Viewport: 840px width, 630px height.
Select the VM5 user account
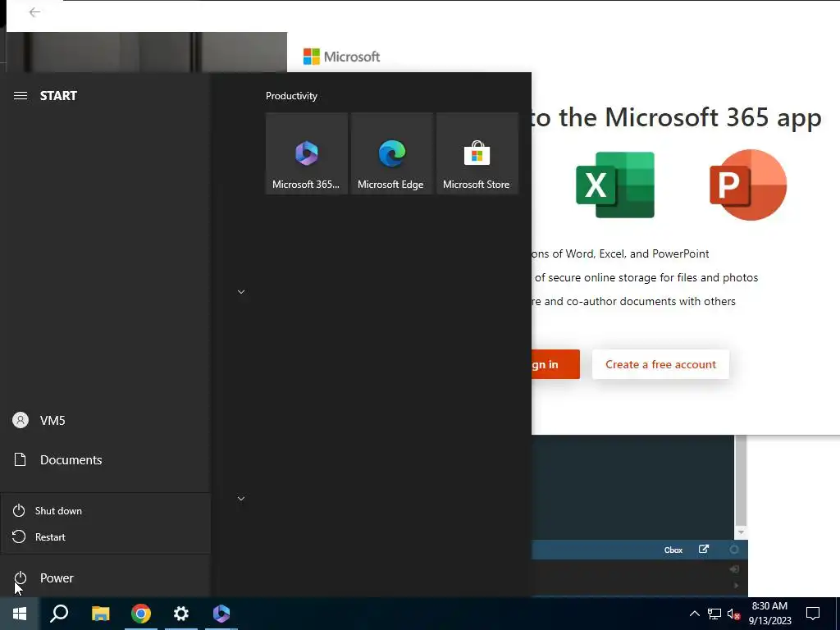pos(106,421)
